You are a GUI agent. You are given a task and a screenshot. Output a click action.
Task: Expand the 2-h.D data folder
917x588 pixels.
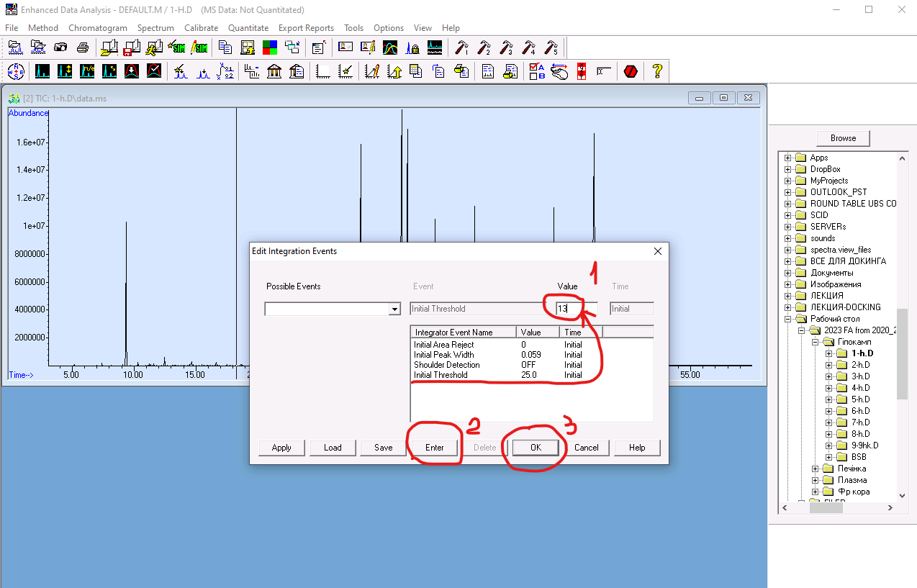tap(828, 365)
